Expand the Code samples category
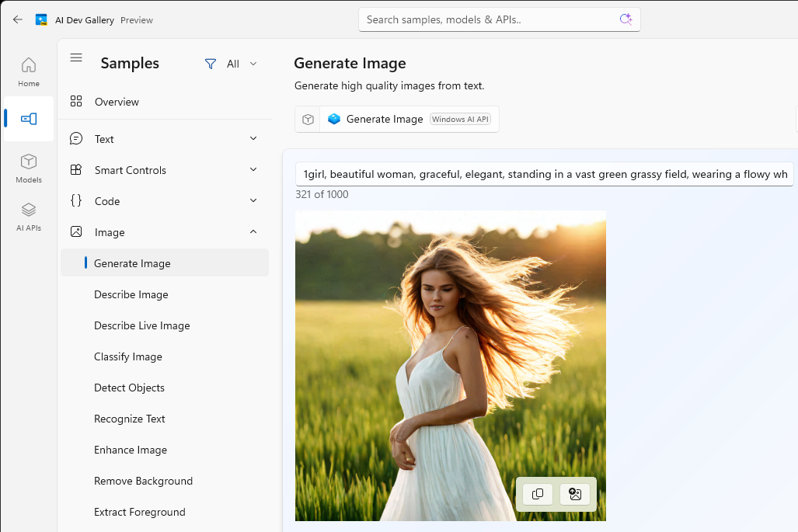Screen dimensions: 798x532 coord(165,201)
